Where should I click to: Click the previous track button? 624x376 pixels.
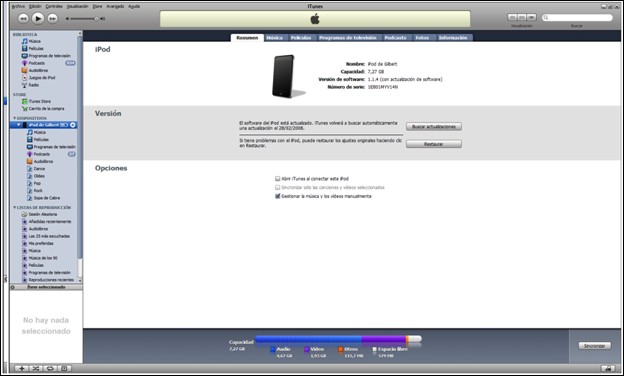point(23,18)
